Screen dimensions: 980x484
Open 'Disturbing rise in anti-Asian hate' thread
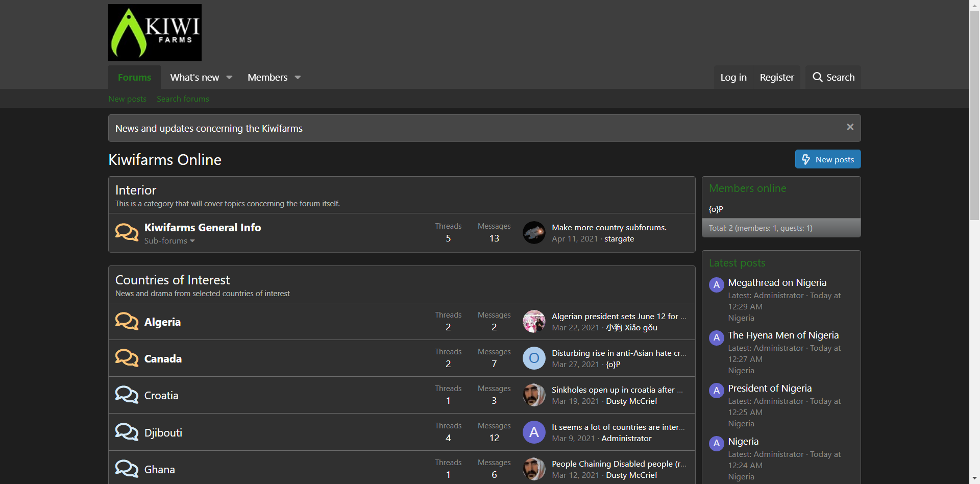tap(619, 353)
